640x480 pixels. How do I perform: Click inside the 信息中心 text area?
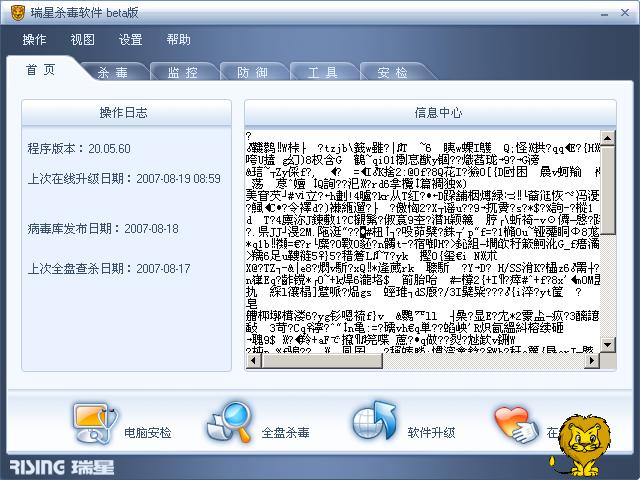[x=423, y=242]
